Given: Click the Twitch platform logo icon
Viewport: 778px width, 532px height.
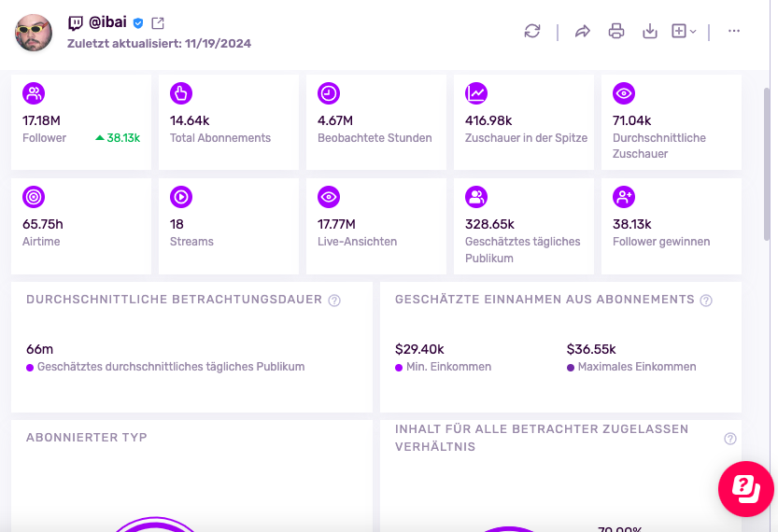Looking at the screenshot, I should (76, 22).
